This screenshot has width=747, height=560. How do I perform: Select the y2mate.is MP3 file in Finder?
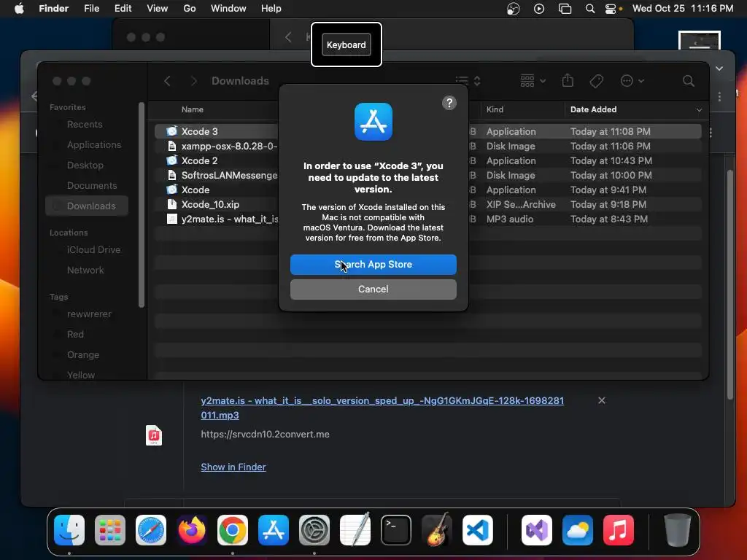tap(427, 219)
